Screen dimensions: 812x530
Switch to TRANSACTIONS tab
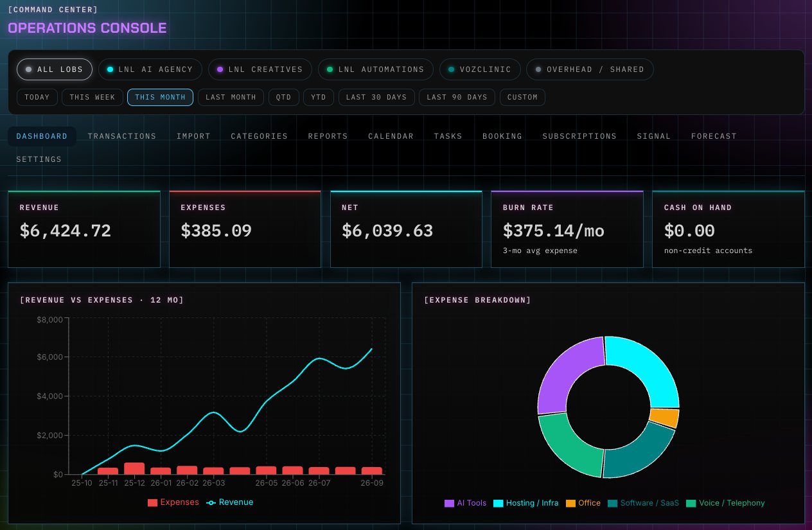[x=122, y=136]
